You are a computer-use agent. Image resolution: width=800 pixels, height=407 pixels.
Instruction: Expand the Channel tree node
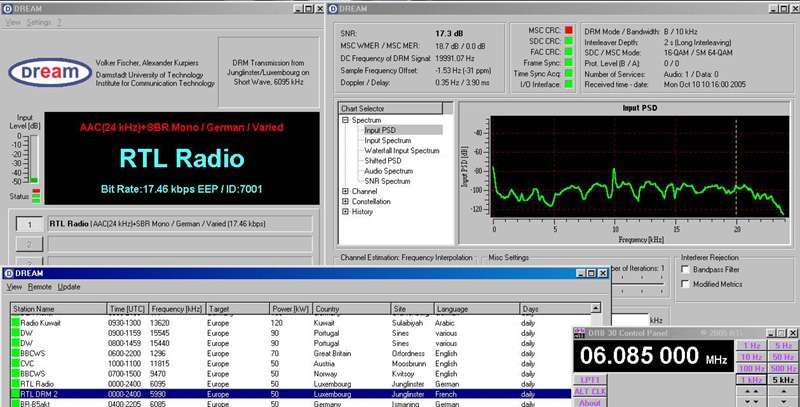click(345, 191)
